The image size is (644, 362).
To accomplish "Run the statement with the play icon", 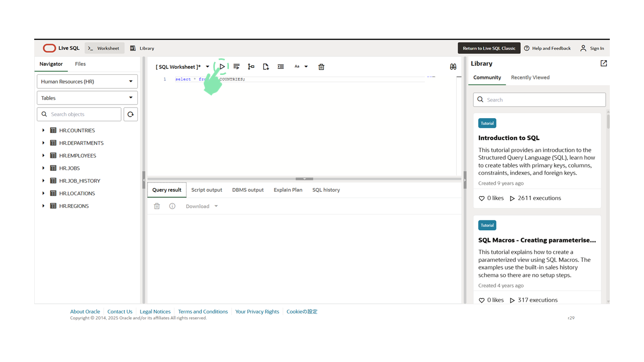I will pos(222,66).
